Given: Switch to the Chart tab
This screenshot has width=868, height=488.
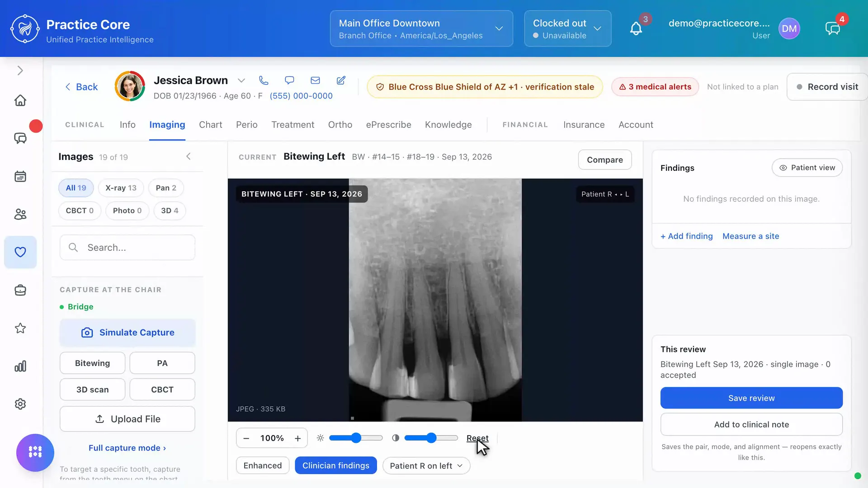Looking at the screenshot, I should click(211, 125).
